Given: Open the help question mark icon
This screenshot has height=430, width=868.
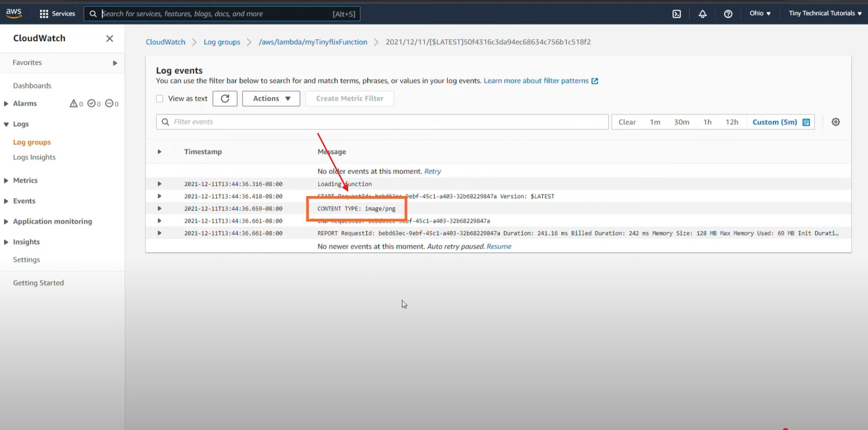Looking at the screenshot, I should 728,14.
